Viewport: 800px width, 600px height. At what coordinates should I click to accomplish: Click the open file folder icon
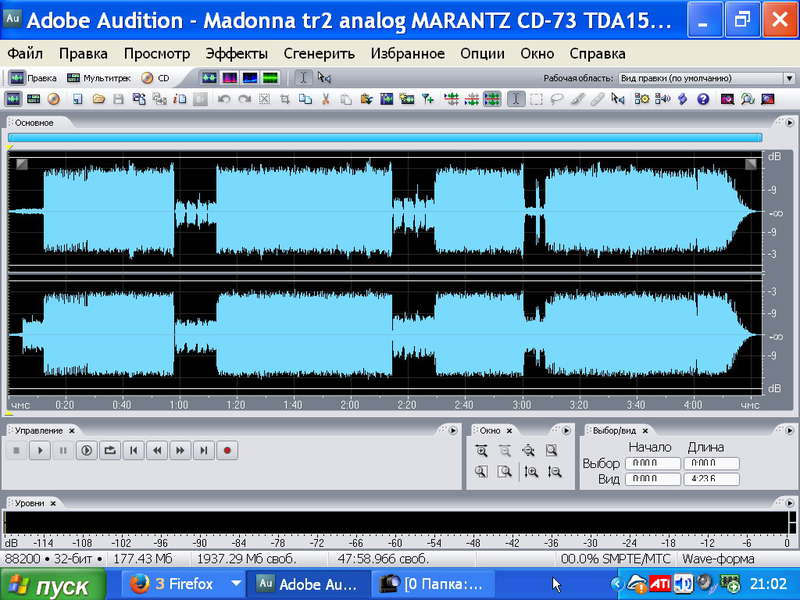pyautogui.click(x=98, y=99)
